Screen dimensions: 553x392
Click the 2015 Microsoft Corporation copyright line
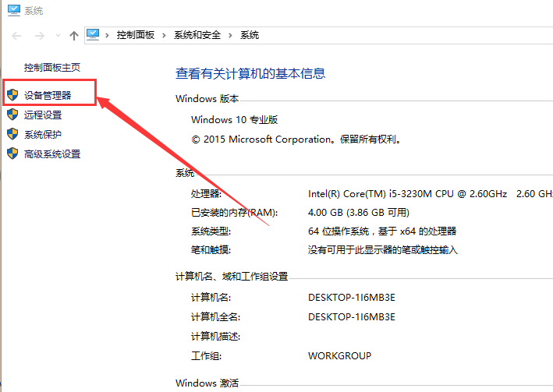(296, 139)
